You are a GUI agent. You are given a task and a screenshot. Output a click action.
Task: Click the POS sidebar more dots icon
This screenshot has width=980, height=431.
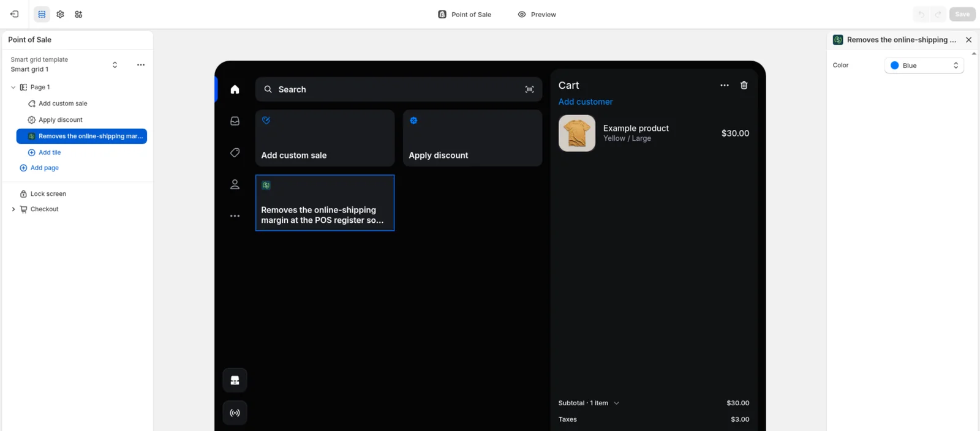tap(235, 216)
